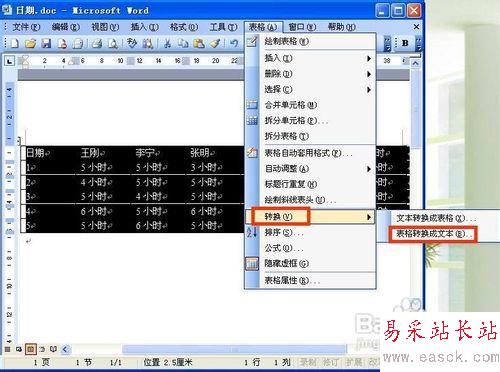Viewport: 500px width, 372px height.
Task: Run the spelling and grammar check icon
Action: [132, 43]
